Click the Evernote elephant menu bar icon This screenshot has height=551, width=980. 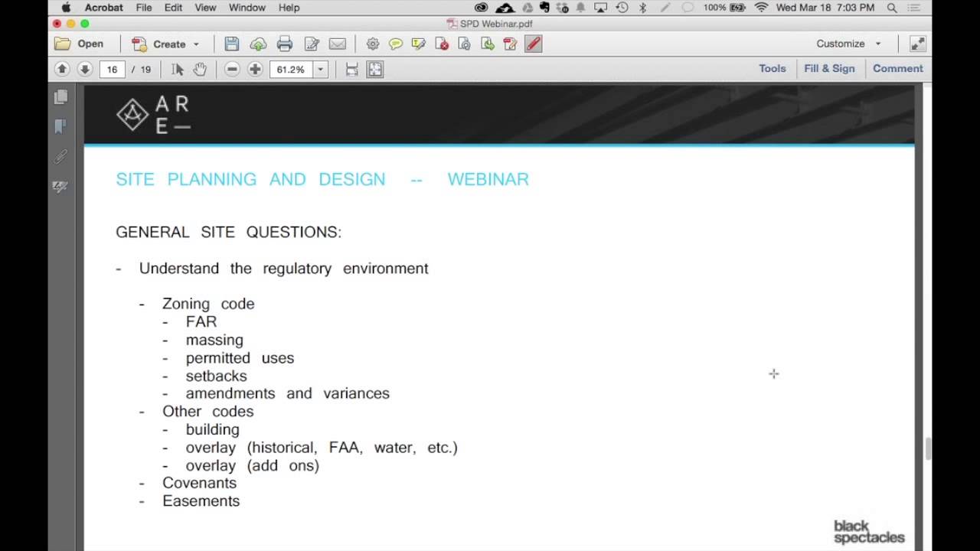[544, 8]
